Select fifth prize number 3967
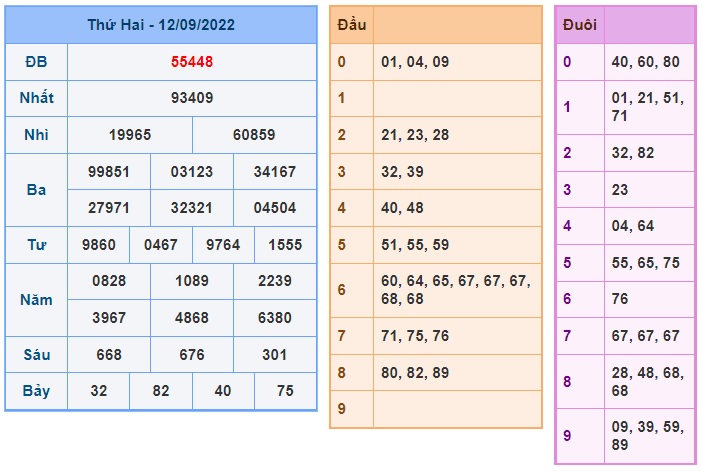 point(109,318)
